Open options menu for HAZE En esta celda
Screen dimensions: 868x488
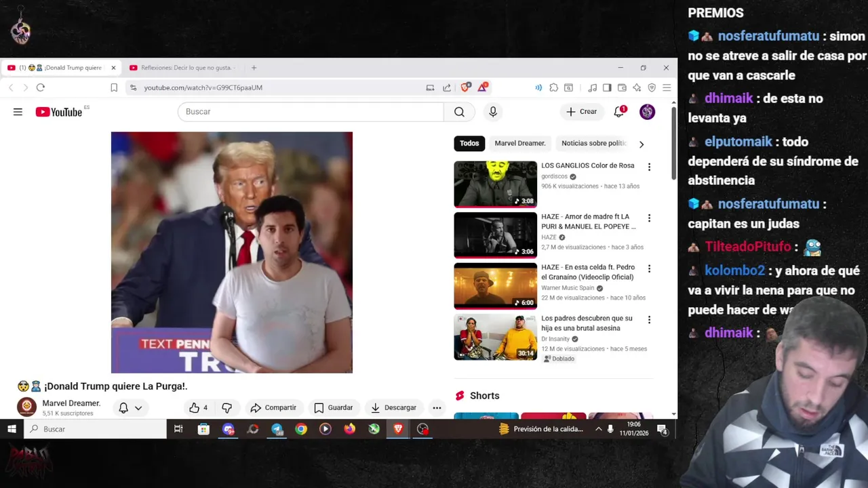[649, 269]
